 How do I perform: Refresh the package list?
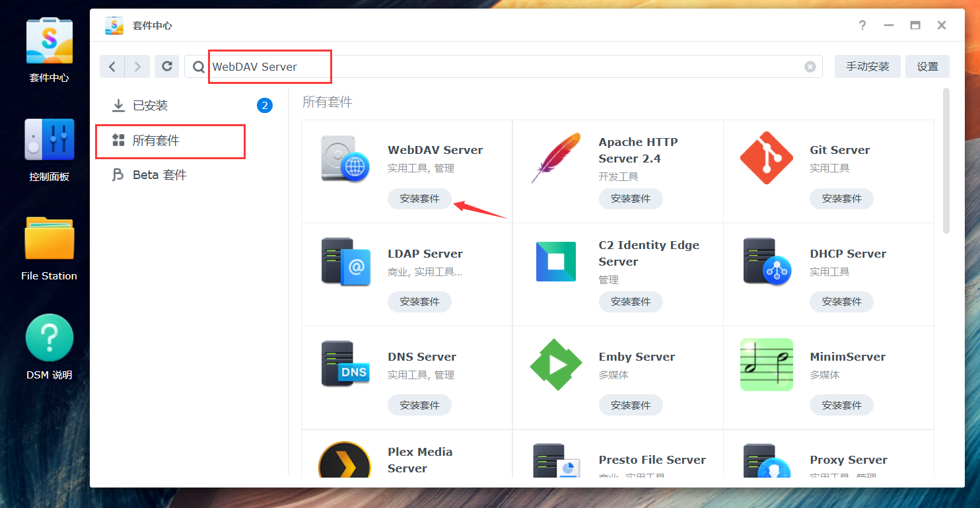(166, 66)
